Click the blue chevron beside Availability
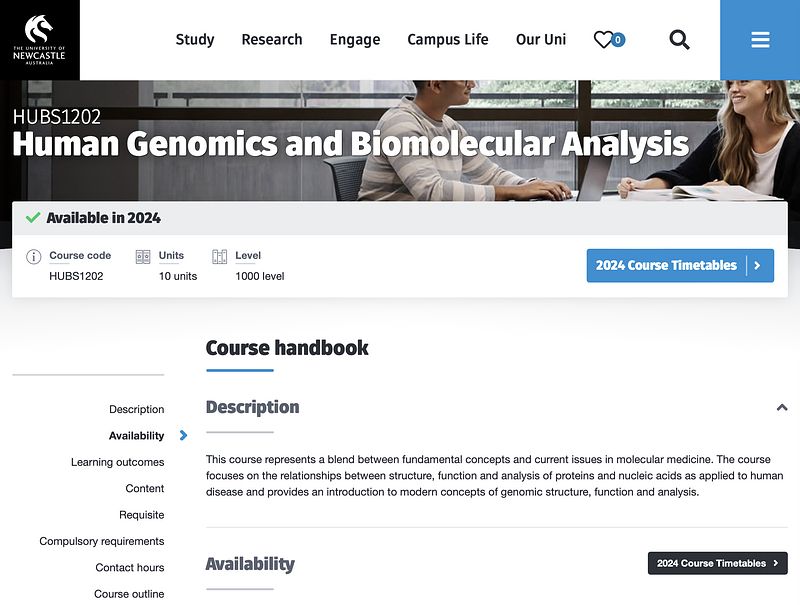The image size is (800, 605). point(183,435)
